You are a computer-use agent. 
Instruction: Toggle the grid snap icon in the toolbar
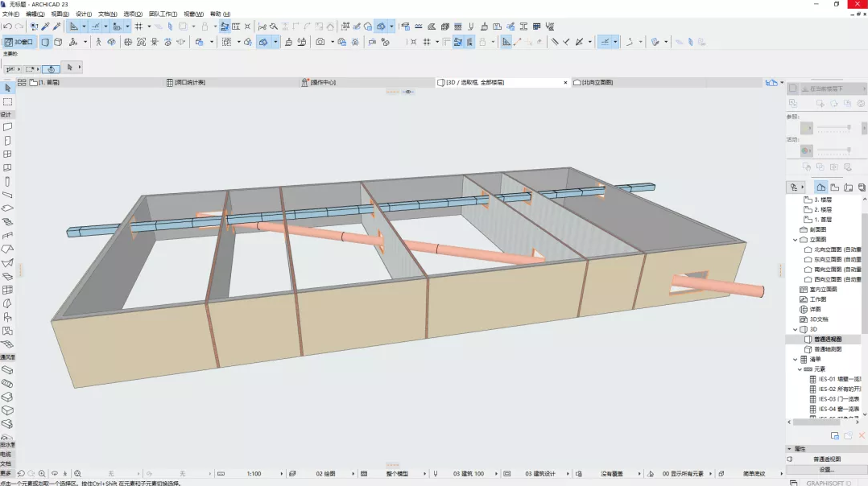click(x=138, y=27)
